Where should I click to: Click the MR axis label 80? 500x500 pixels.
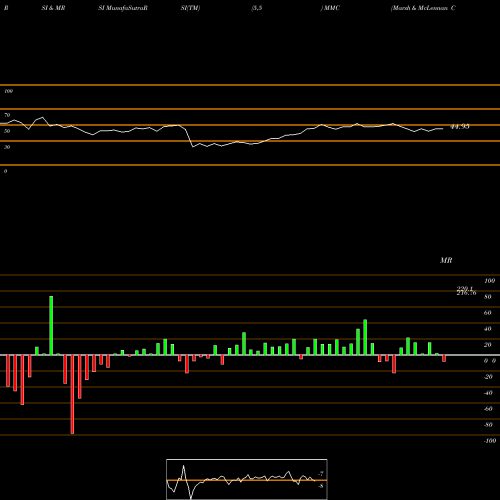488,297
